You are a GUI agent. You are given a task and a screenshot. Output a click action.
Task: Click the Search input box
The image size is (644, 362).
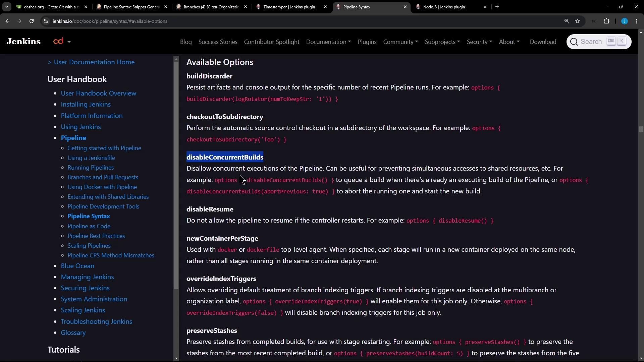[591, 42]
